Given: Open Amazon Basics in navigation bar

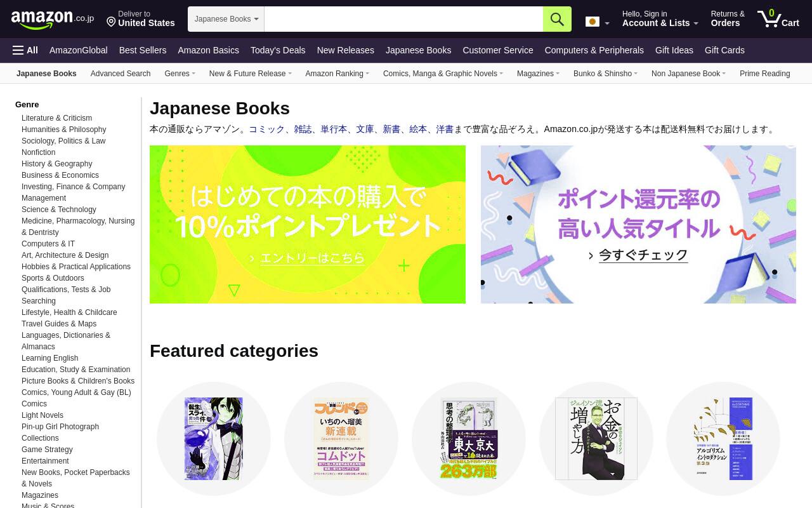Looking at the screenshot, I should 208,50.
